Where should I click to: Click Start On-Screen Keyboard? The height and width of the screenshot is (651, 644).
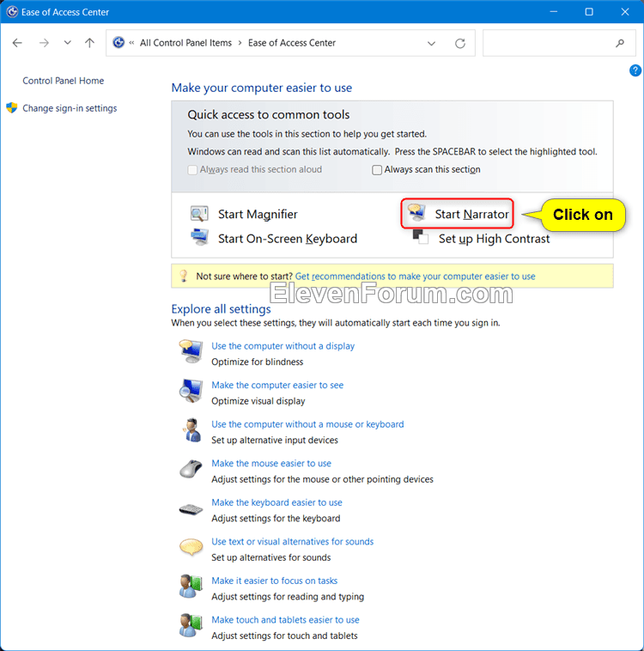(x=288, y=239)
